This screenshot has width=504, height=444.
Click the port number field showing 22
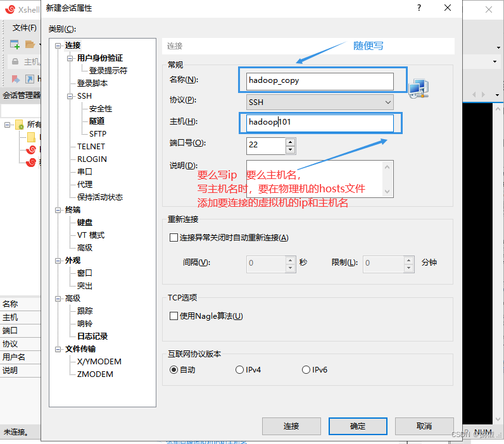pyautogui.click(x=266, y=145)
